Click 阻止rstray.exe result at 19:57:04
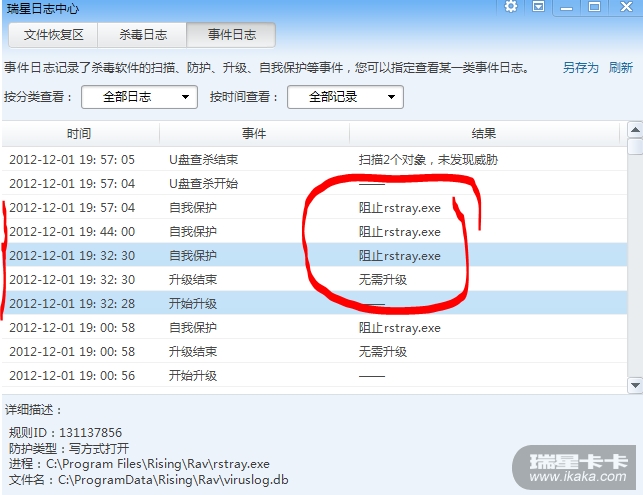The width and height of the screenshot is (643, 495). pyautogui.click(x=399, y=208)
